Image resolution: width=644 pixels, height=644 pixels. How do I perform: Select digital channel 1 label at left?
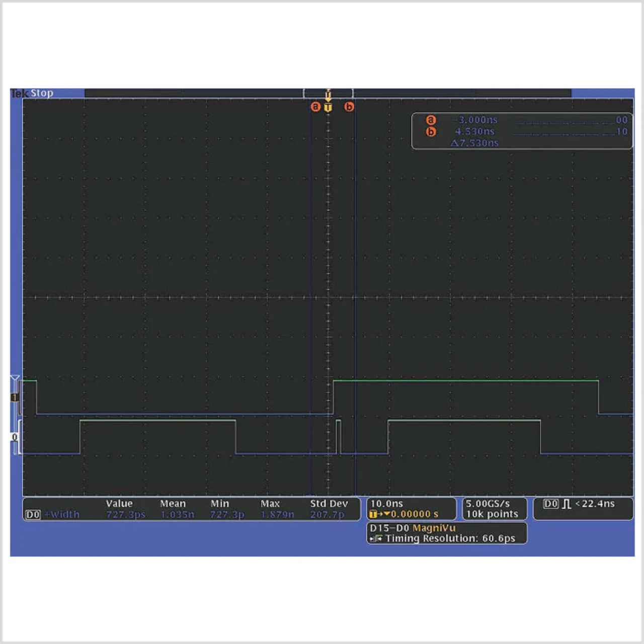click(x=15, y=397)
